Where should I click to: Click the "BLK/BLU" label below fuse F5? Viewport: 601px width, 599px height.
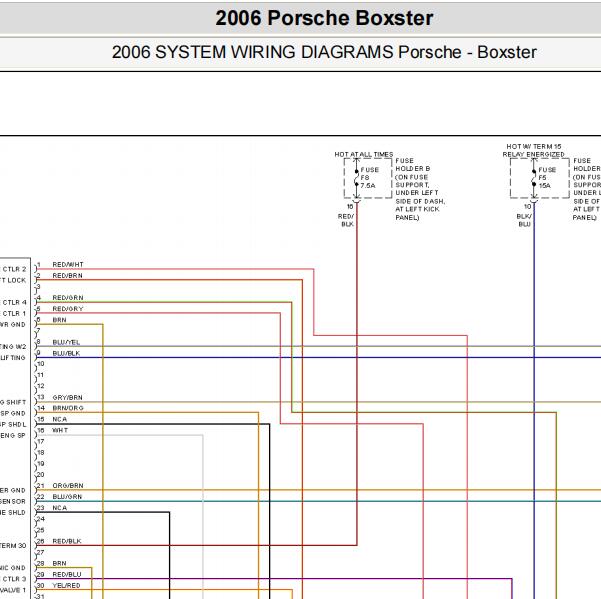(x=524, y=220)
